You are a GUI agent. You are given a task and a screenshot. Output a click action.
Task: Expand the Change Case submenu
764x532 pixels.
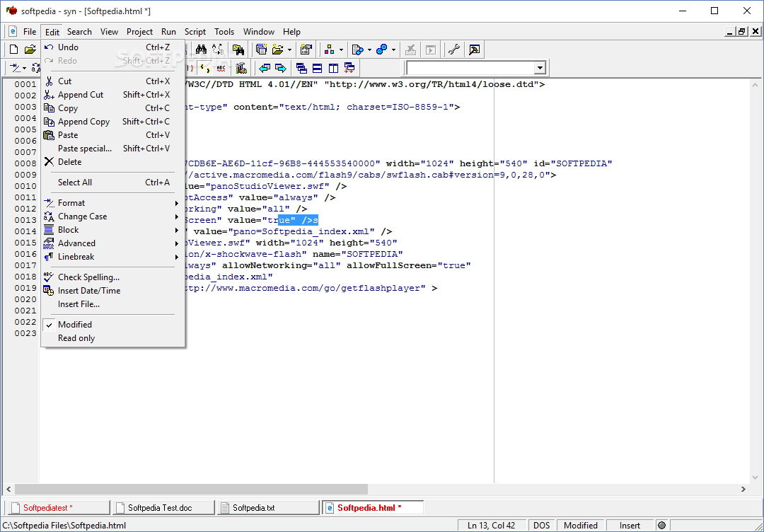pos(113,216)
